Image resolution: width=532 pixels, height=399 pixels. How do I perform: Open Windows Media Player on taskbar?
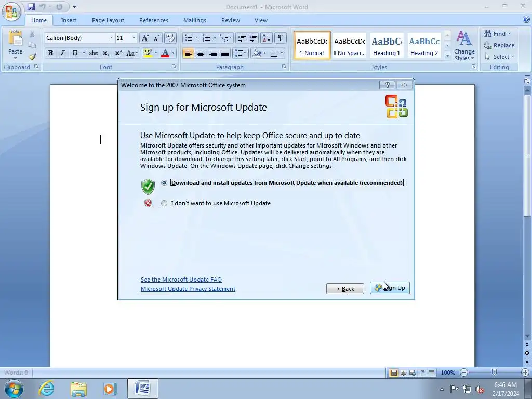109,389
